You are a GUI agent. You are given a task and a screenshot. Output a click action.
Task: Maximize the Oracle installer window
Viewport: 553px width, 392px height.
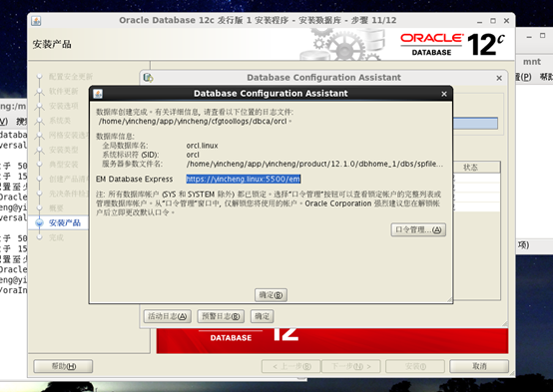click(x=493, y=21)
